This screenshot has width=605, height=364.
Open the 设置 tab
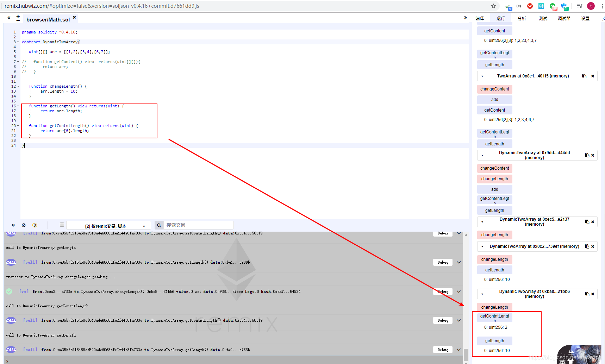coord(585,18)
